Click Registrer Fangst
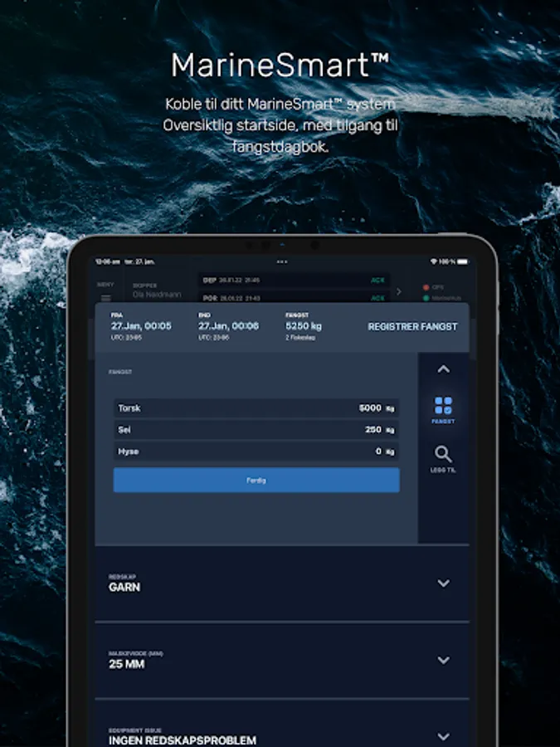Viewport: 560px width, 747px height. [412, 327]
